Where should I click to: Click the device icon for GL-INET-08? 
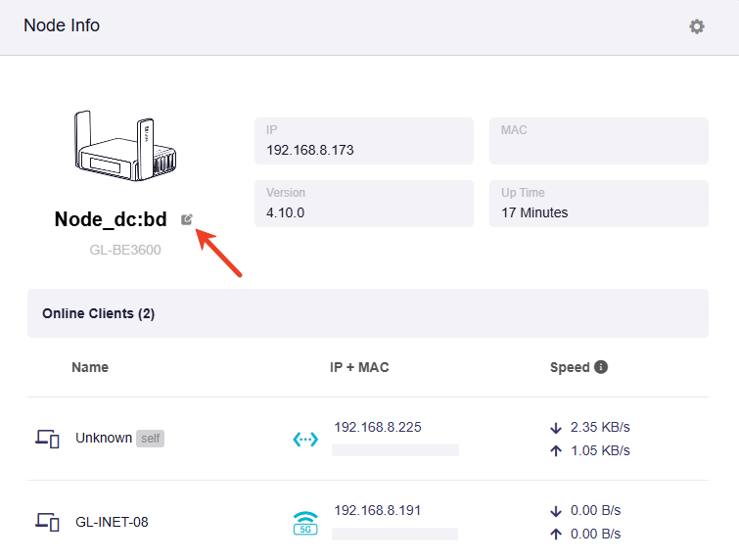[47, 522]
